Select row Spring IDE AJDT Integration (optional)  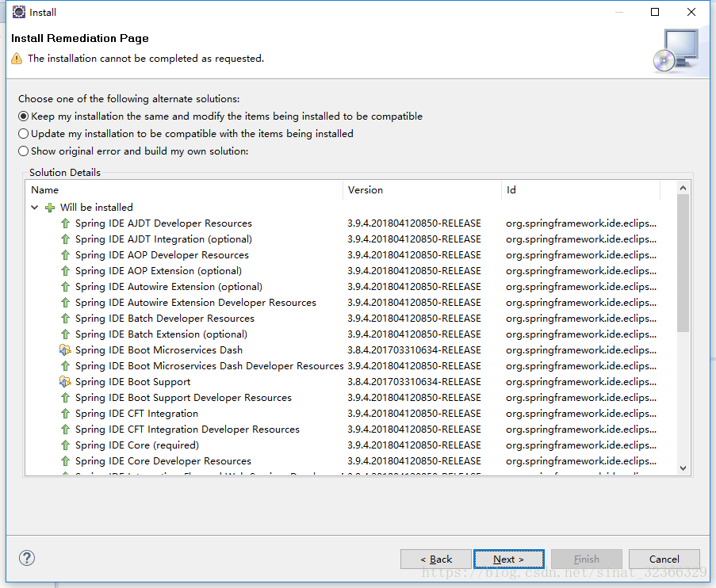click(x=350, y=239)
